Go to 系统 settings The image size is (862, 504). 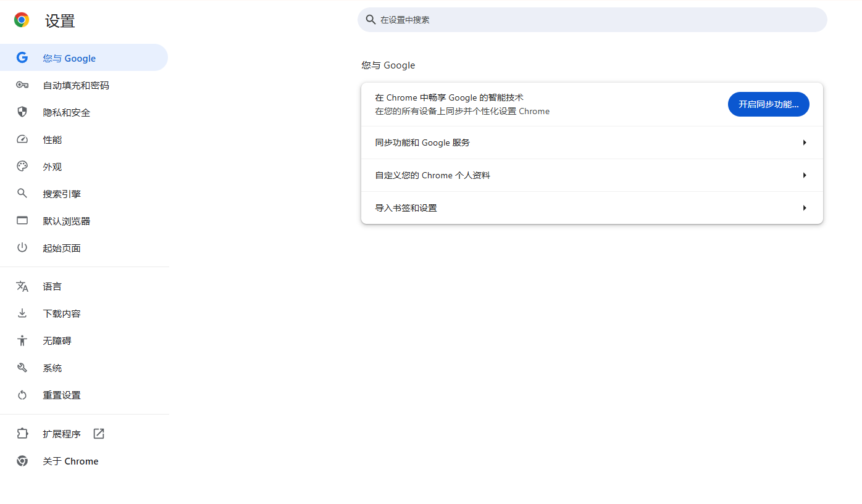point(84,368)
